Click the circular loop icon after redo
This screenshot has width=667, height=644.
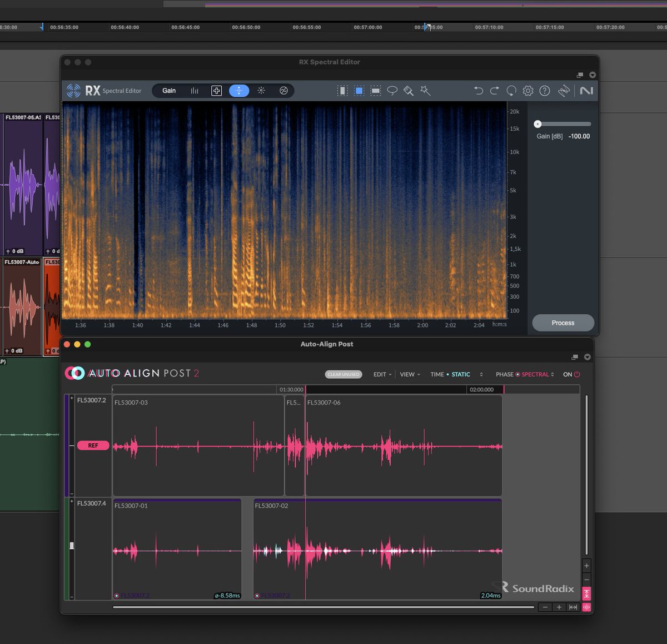click(511, 91)
